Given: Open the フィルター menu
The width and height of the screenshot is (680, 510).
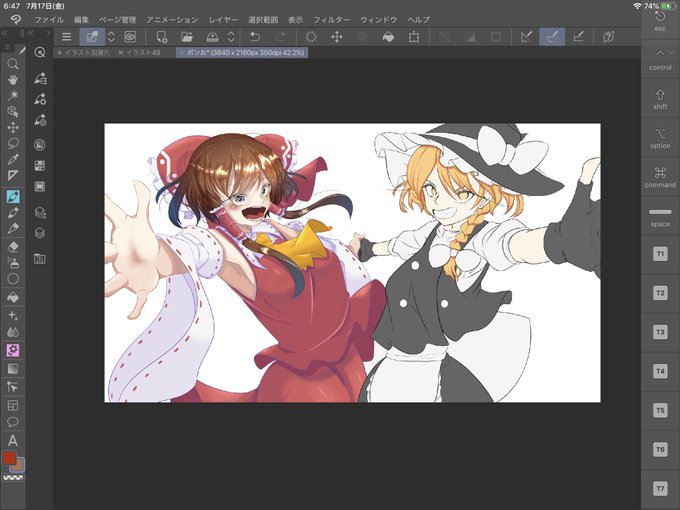Looking at the screenshot, I should click(x=331, y=20).
